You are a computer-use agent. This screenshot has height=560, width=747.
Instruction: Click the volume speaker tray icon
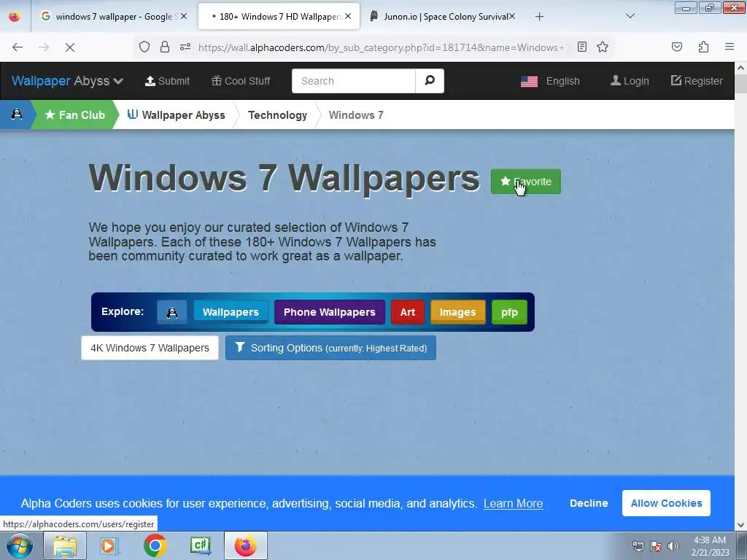click(673, 546)
